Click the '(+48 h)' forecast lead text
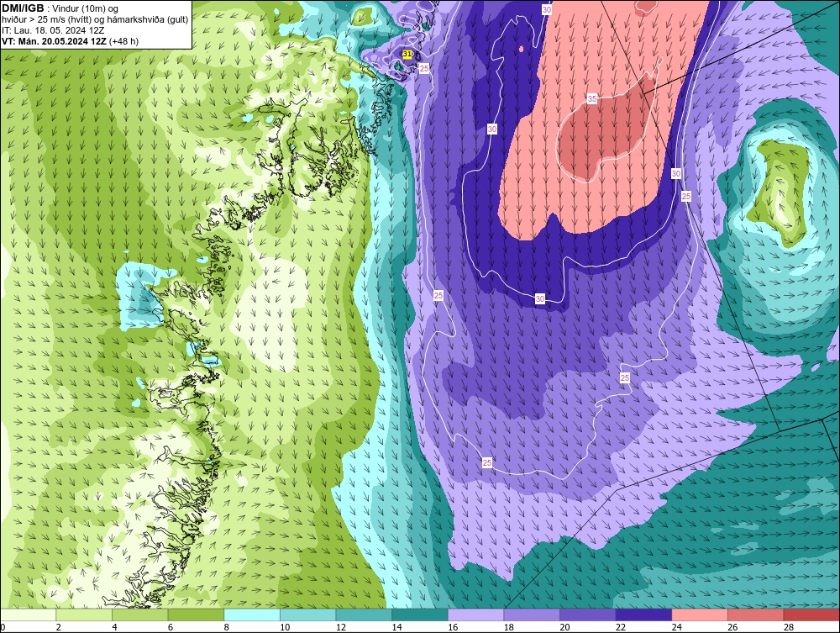The height and width of the screenshot is (633, 840). pos(123,41)
